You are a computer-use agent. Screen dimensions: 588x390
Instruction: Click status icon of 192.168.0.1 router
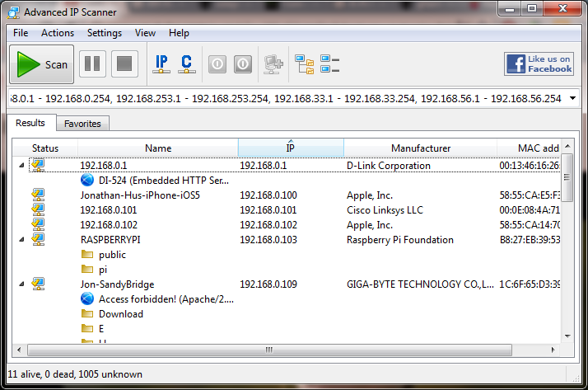[x=38, y=165]
